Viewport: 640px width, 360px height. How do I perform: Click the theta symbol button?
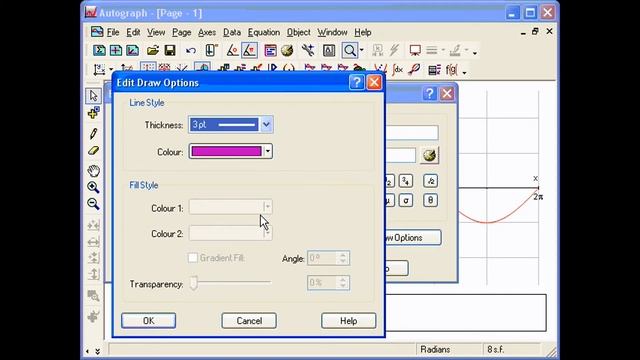coord(431,200)
